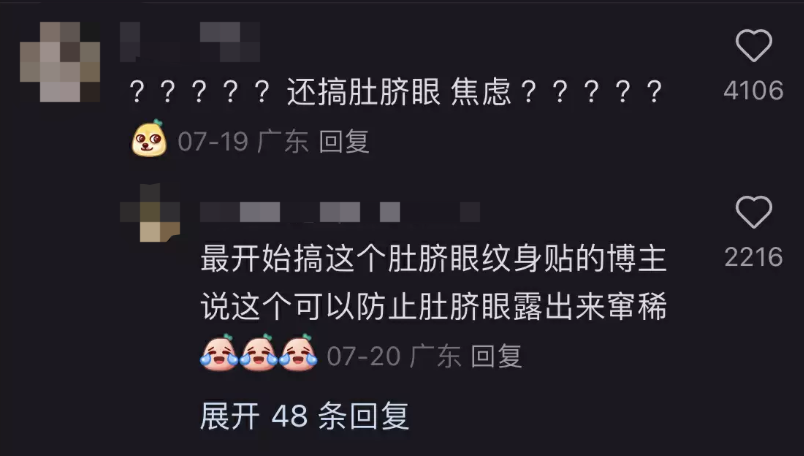Open the reply author's blurred username

coord(340,212)
